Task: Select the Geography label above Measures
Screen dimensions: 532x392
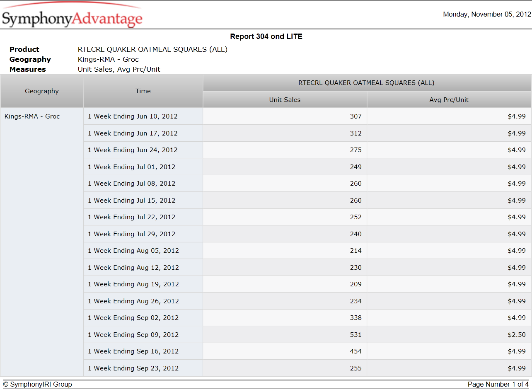Action: [x=30, y=59]
